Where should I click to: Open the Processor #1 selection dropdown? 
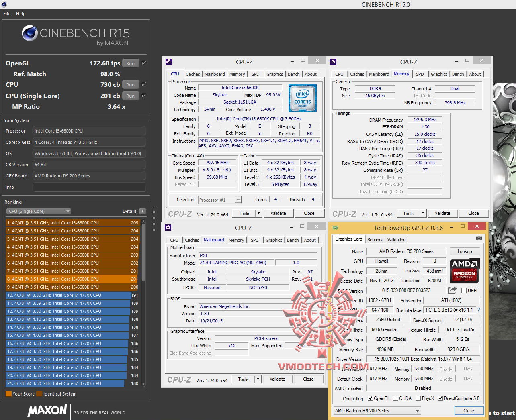point(219,200)
